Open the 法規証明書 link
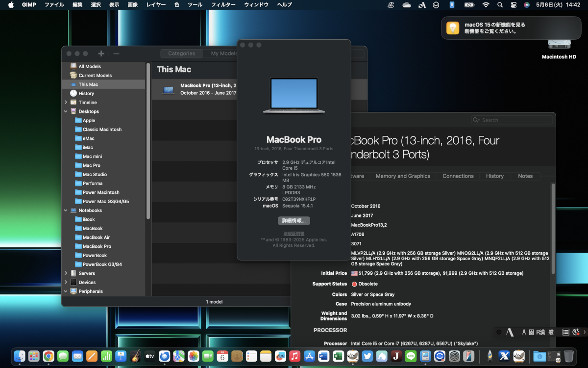 (x=294, y=234)
